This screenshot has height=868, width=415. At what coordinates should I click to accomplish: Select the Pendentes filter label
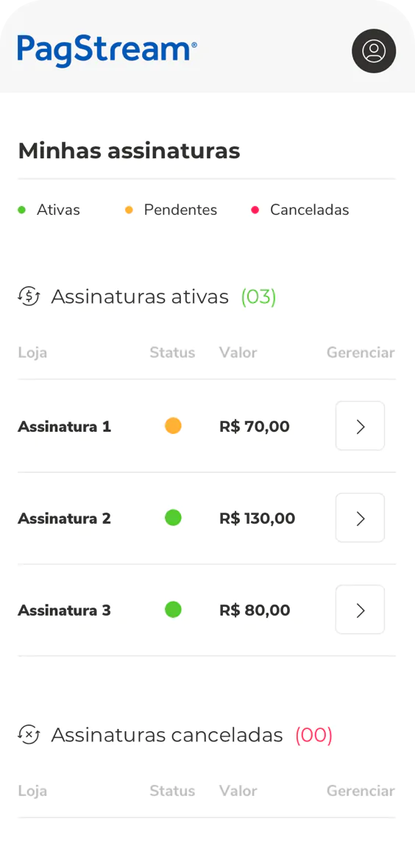(x=180, y=210)
